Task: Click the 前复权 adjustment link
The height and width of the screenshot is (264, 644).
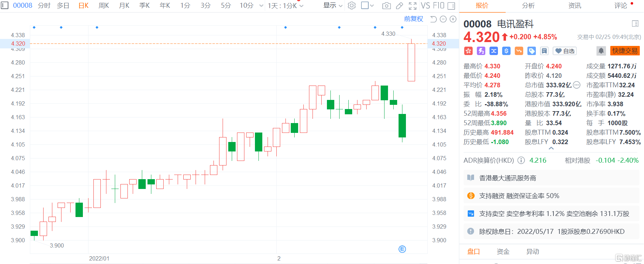Action: tap(413, 19)
